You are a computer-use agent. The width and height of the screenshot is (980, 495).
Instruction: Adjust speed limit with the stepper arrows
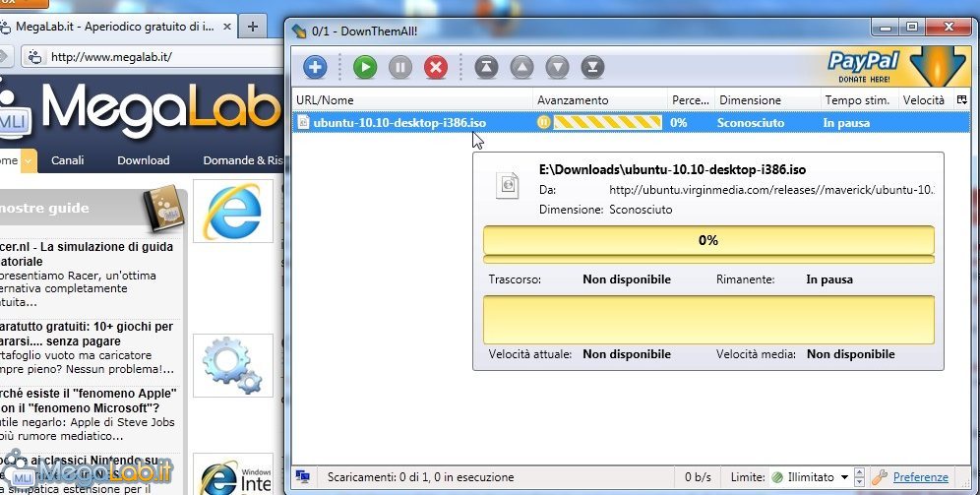860,477
